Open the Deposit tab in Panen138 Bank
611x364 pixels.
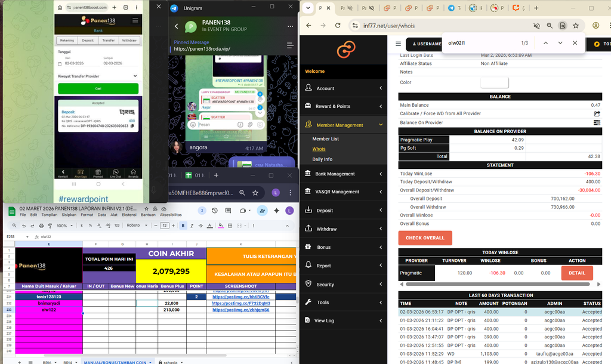click(88, 40)
